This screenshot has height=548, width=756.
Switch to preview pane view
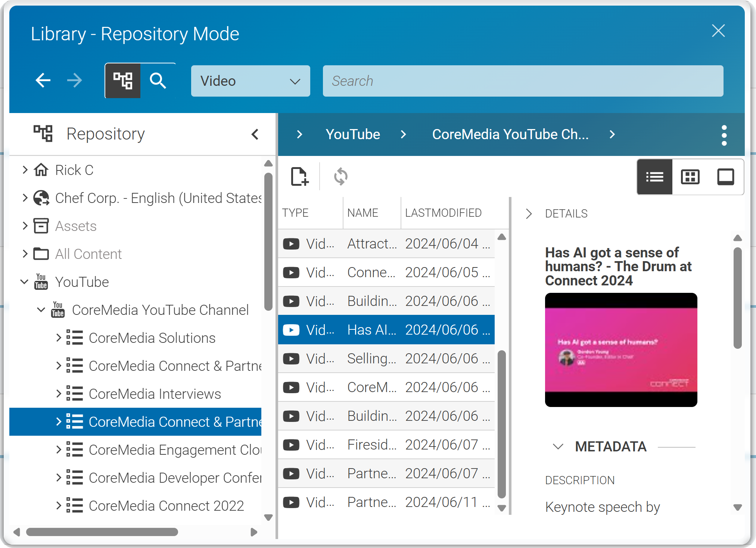pos(725,177)
